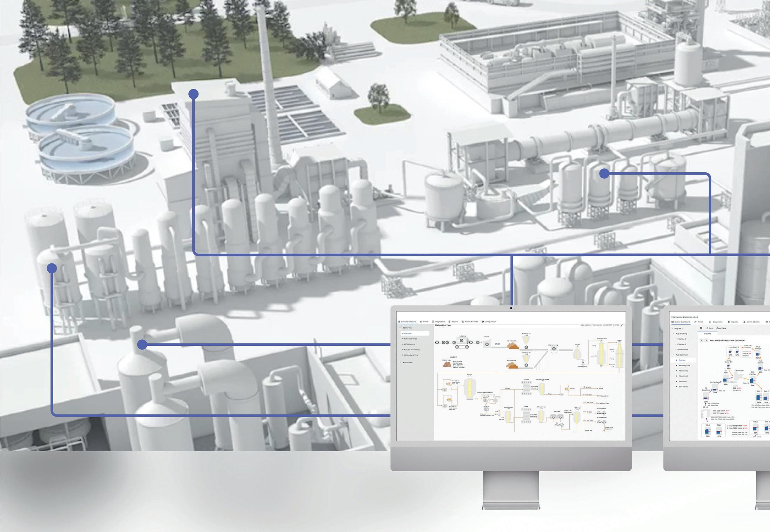The height and width of the screenshot is (532, 770).
Task: Click the edit pencil icon near Last Updated
Action: pos(622,325)
